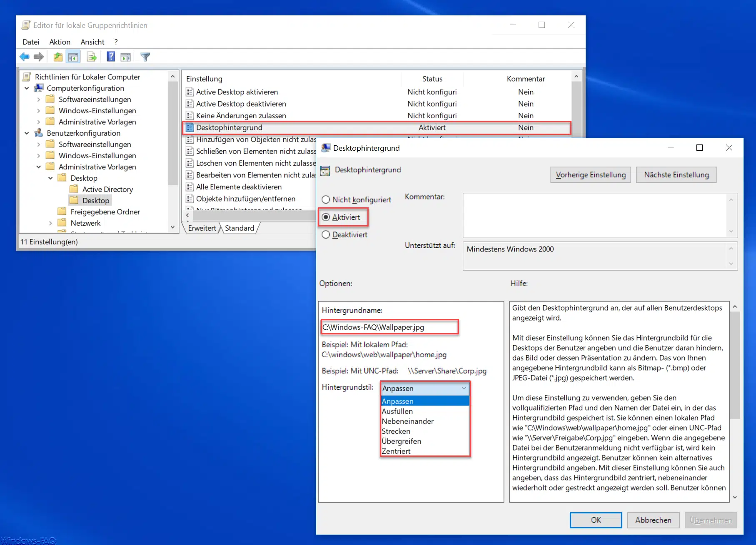The height and width of the screenshot is (545, 756).
Task: Click the Back arrow toolbar icon
Action: click(25, 57)
